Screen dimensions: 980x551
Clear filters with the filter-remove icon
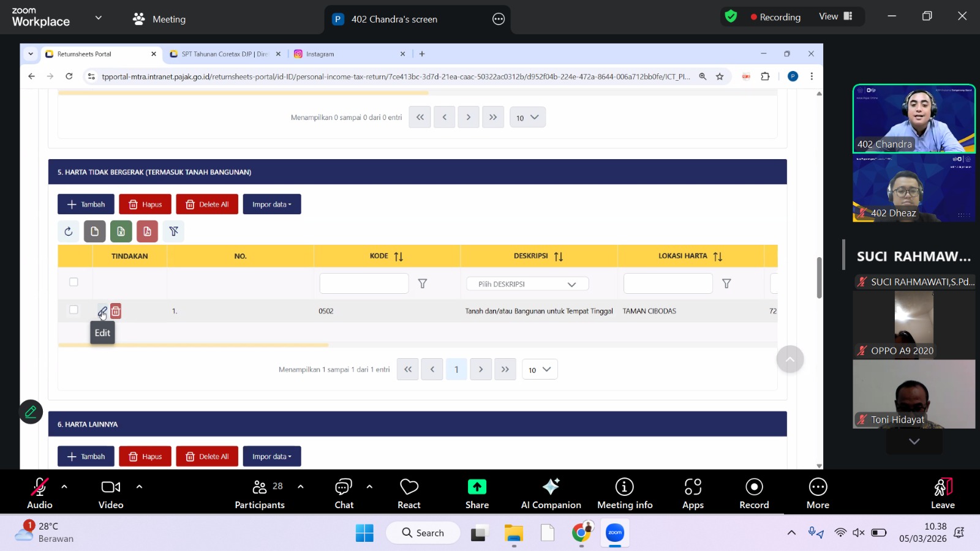click(174, 231)
